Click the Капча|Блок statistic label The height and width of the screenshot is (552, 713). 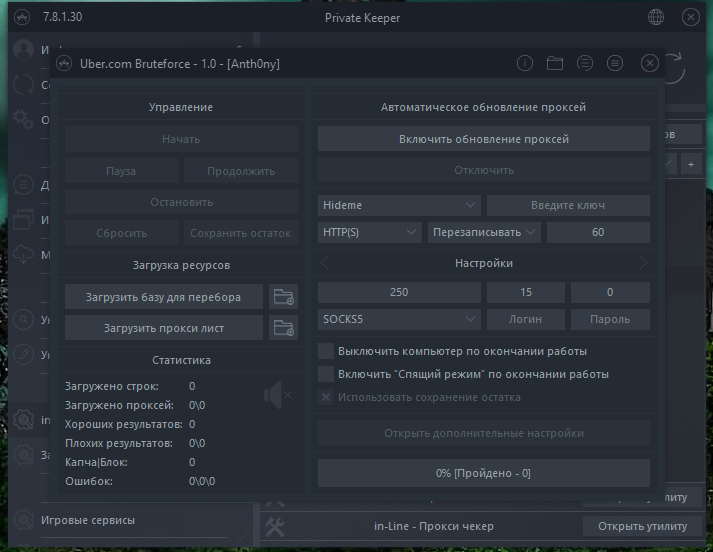tap(96, 462)
